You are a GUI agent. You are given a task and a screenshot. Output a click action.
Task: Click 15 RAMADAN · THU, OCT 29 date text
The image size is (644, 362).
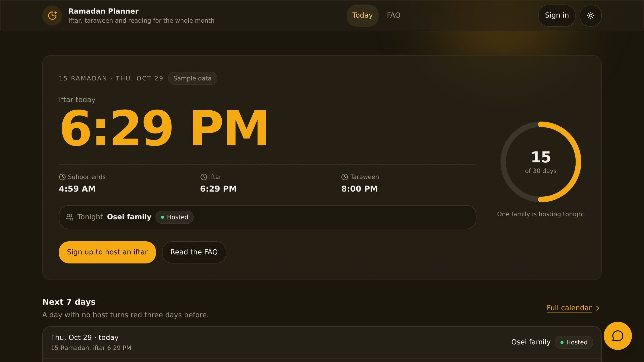[x=111, y=78]
